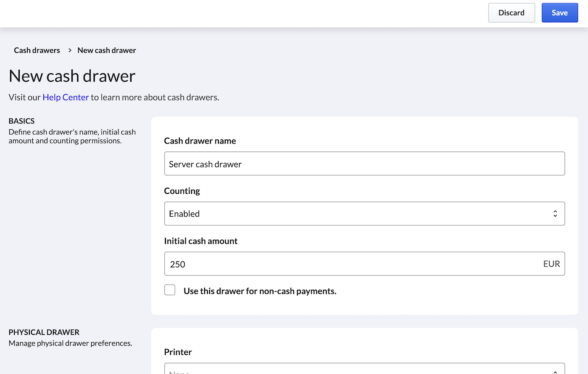This screenshot has height=374, width=588.
Task: Focus the Cash drawer name field
Action: point(364,164)
